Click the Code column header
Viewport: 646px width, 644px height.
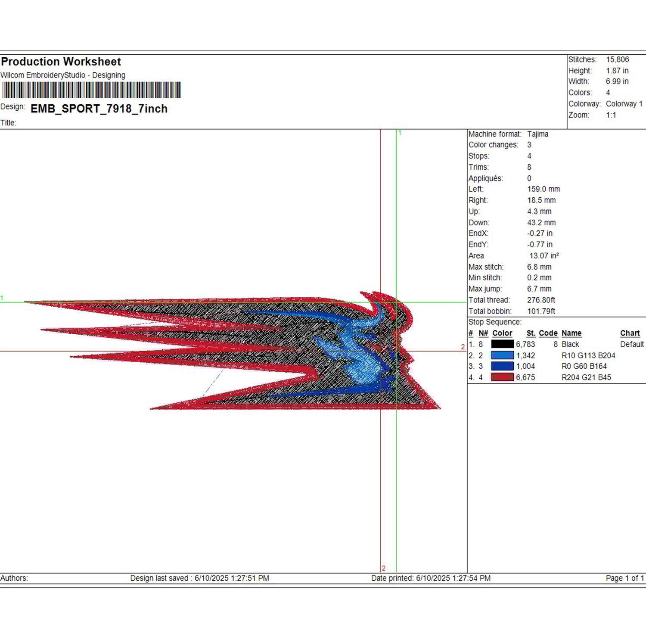[x=548, y=333]
